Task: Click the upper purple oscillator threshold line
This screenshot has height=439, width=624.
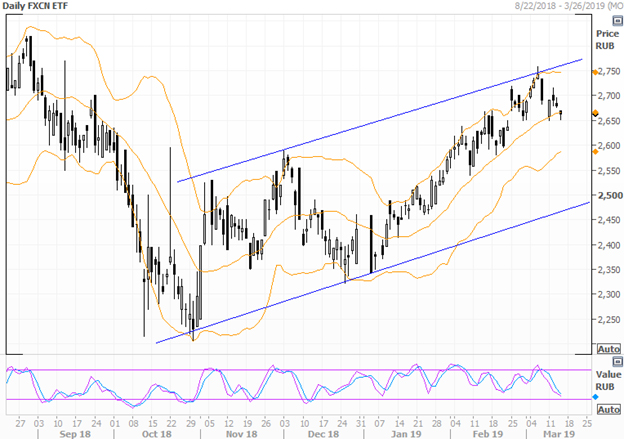Action: click(x=300, y=369)
